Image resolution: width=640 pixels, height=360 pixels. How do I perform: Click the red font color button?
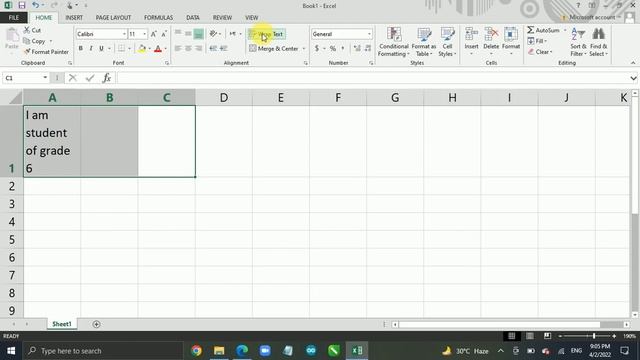[158, 49]
